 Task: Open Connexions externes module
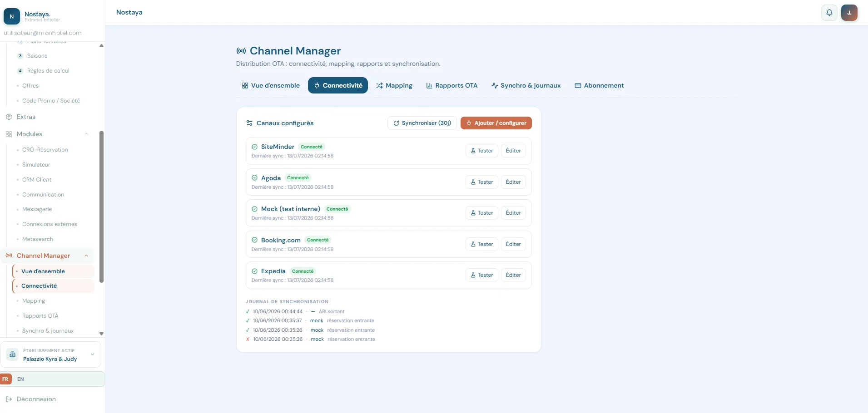pyautogui.click(x=50, y=224)
